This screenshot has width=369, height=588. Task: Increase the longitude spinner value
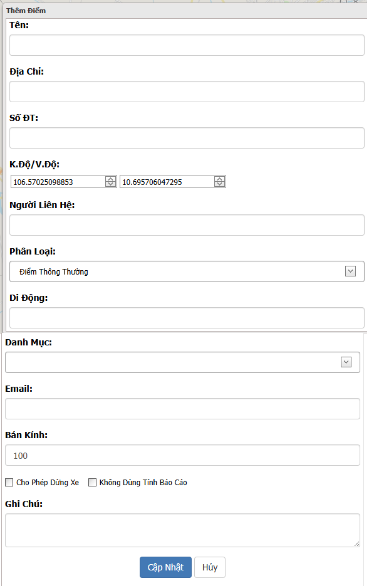(x=110, y=179)
